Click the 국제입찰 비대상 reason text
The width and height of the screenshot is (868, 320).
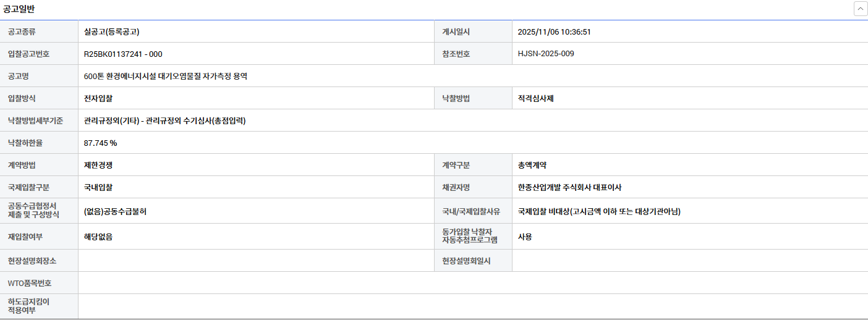pyautogui.click(x=599, y=211)
